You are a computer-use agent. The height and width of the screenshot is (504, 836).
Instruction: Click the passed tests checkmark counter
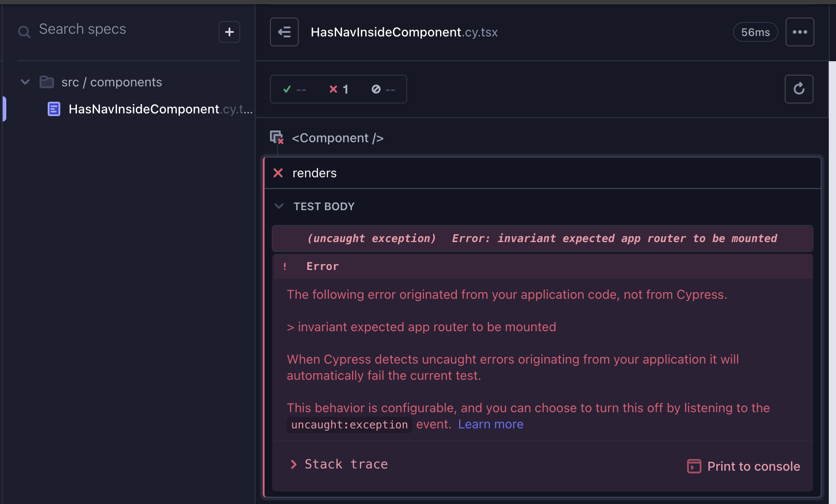click(x=295, y=89)
